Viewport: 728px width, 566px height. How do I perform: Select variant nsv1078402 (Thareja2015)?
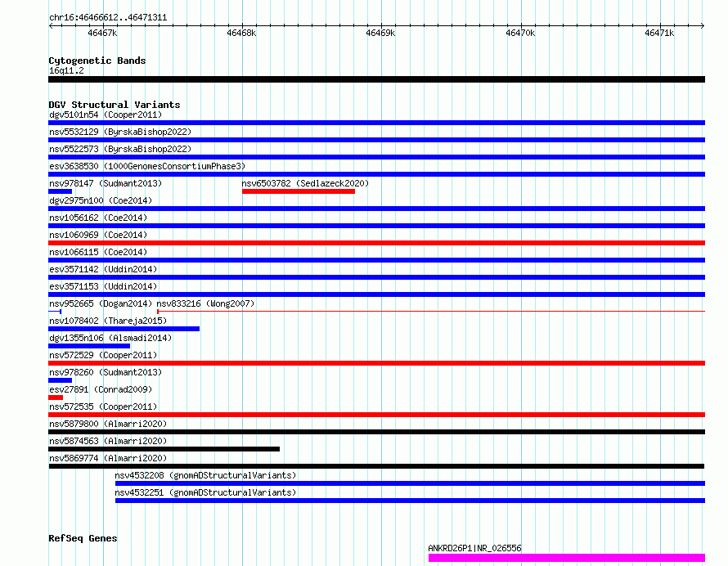coord(108,321)
